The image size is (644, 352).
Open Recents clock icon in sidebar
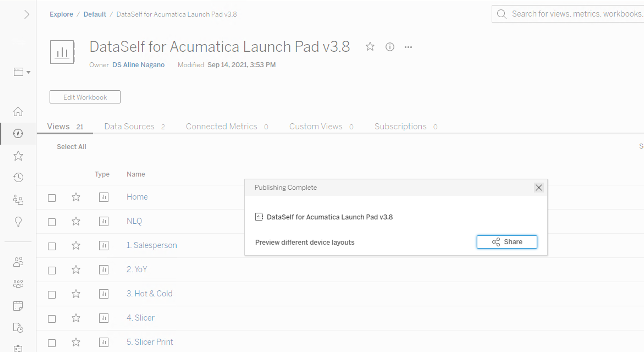pos(18,177)
